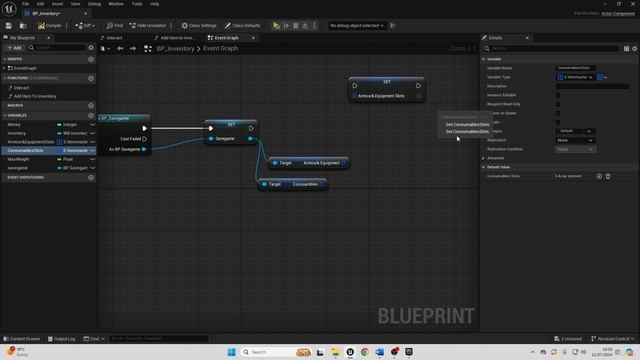Open play options three-dot menu
The width and height of the screenshot is (640, 360).
coord(314,26)
